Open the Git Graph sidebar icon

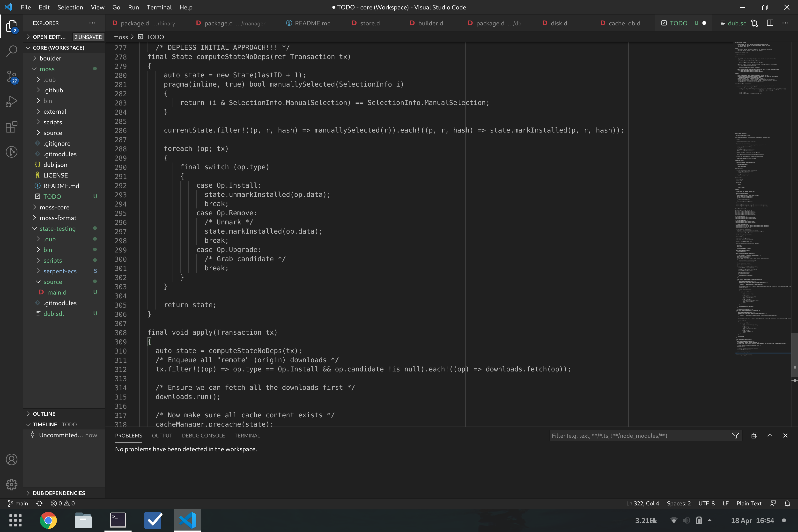(x=12, y=152)
